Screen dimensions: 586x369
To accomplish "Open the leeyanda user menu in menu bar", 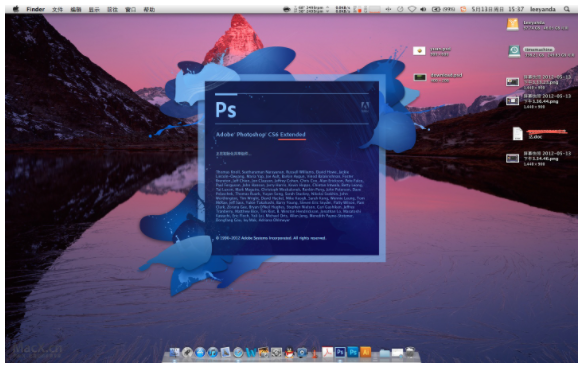I will coord(543,9).
